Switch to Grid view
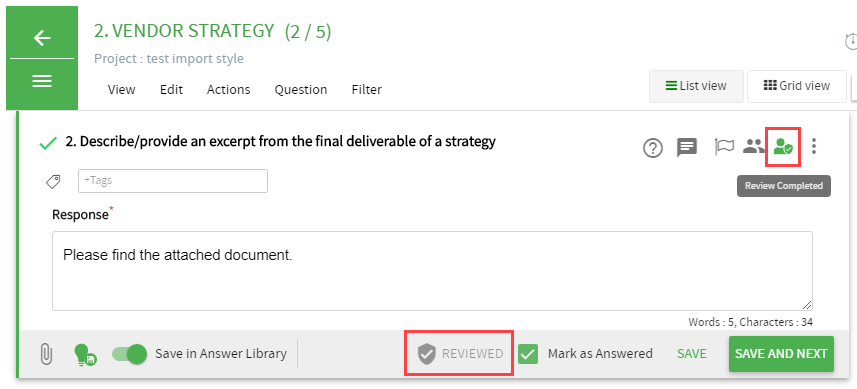 [x=797, y=86]
